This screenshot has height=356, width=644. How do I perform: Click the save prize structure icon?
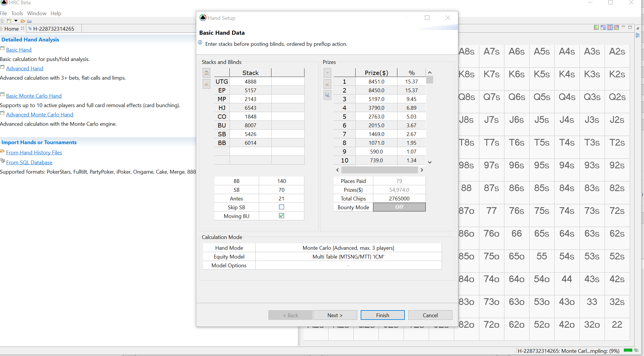pos(327,95)
